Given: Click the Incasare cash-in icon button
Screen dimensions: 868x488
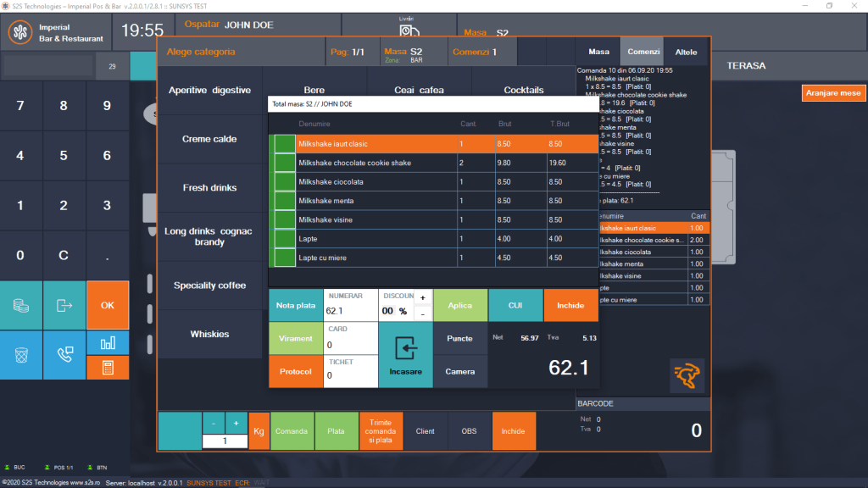Looking at the screenshot, I should point(403,354).
